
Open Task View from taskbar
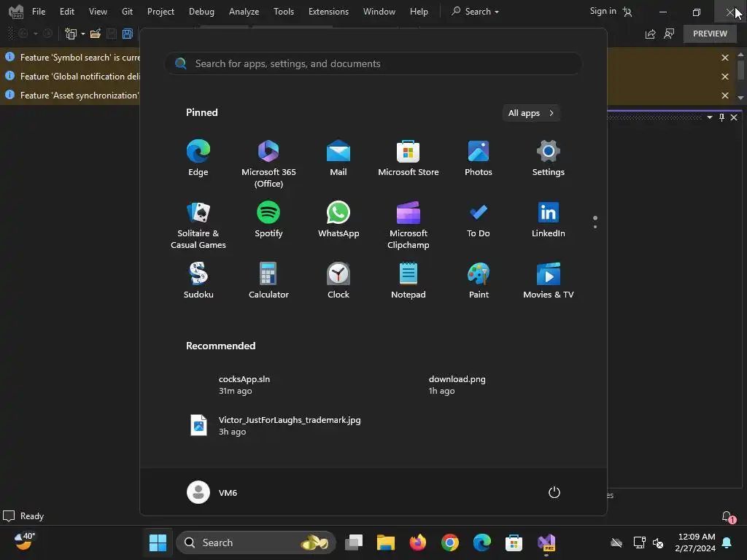(354, 542)
